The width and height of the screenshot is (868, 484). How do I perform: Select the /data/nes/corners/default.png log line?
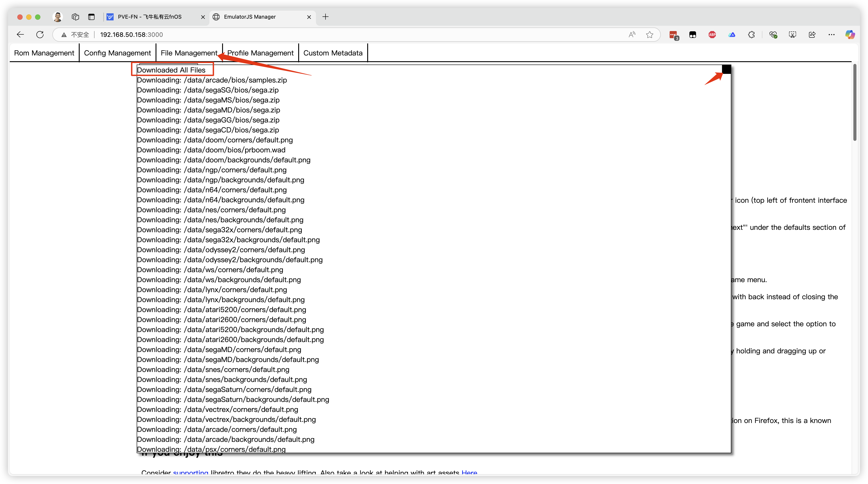coord(211,210)
